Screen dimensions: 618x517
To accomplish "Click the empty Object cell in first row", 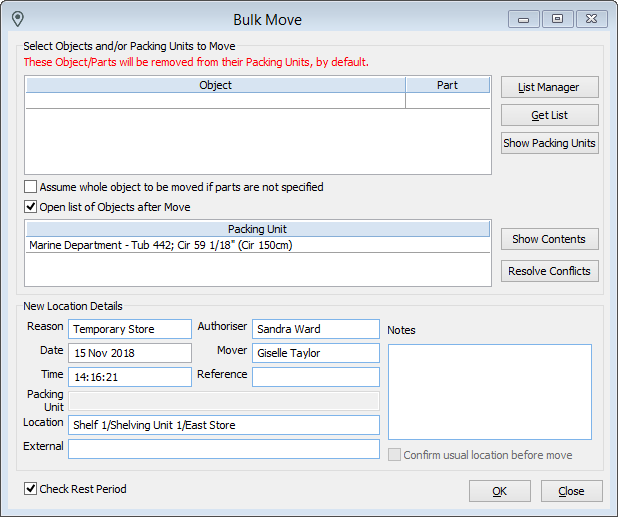I will (x=215, y=101).
